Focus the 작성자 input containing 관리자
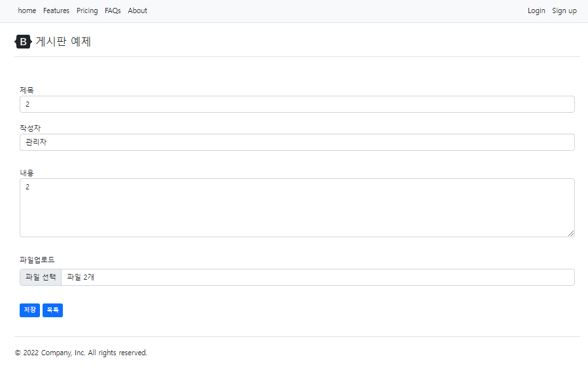The height and width of the screenshot is (369, 588). tap(297, 142)
